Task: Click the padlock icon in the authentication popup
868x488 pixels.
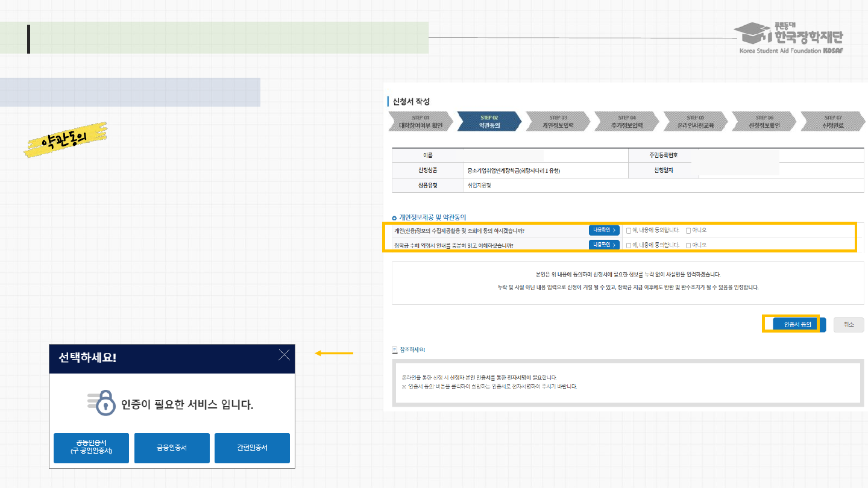Action: click(103, 403)
